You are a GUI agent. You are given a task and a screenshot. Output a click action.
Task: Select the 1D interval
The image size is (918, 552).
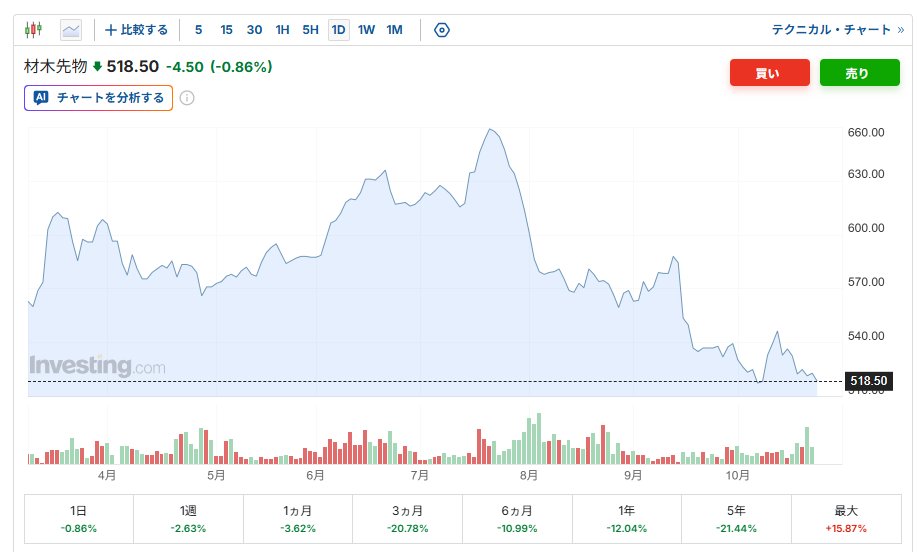tap(338, 30)
